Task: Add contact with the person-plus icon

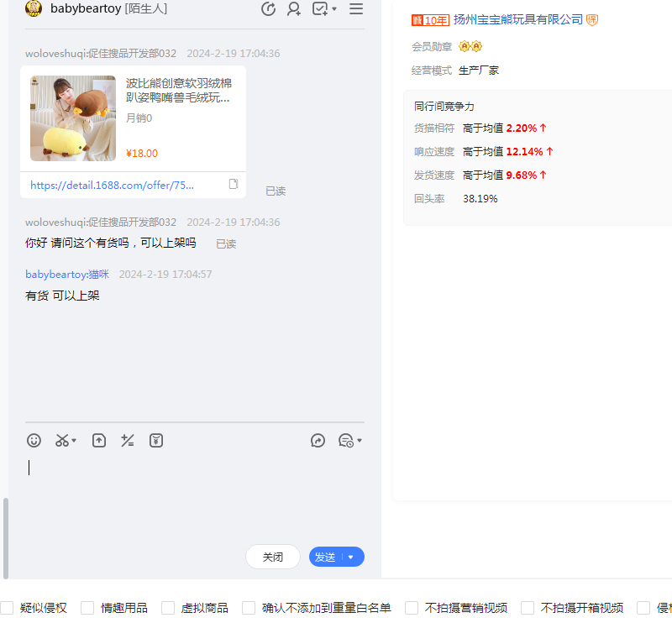Action: pos(293,8)
